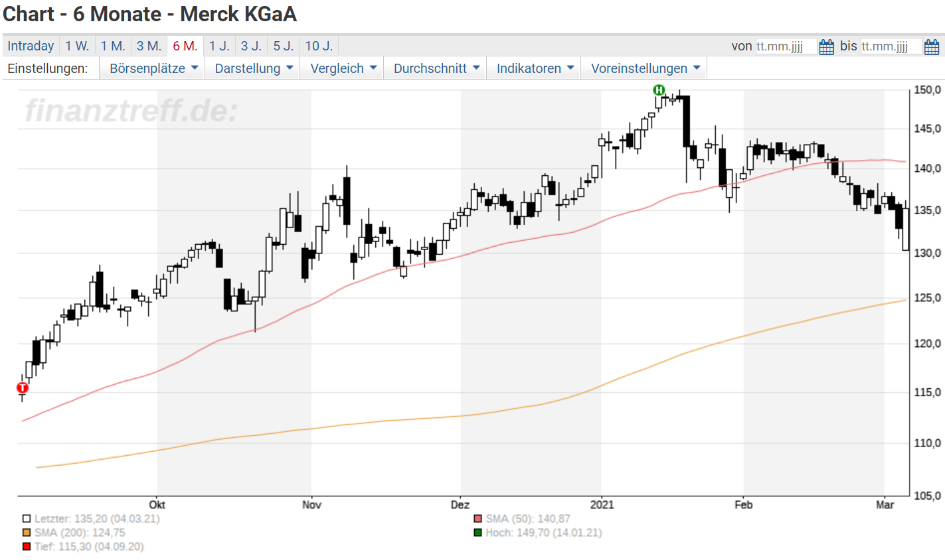Click the 105,0 price axis label
This screenshot has width=945, height=560.
[928, 496]
